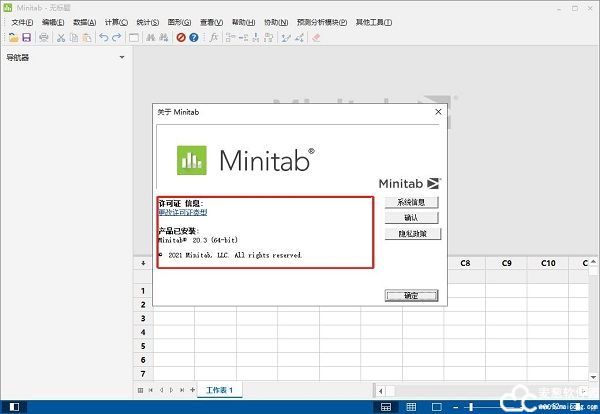The image size is (600, 414).
Task: Open the 计算(C) menu
Action: click(116, 22)
